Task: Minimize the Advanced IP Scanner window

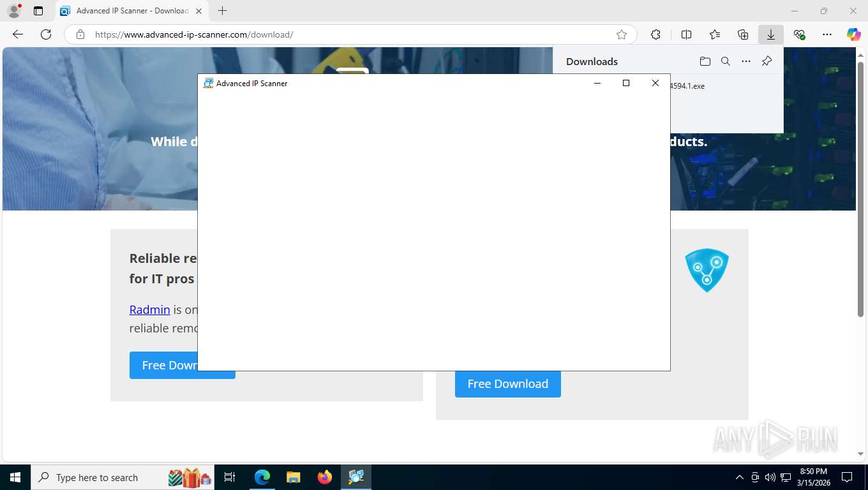Action: click(597, 83)
